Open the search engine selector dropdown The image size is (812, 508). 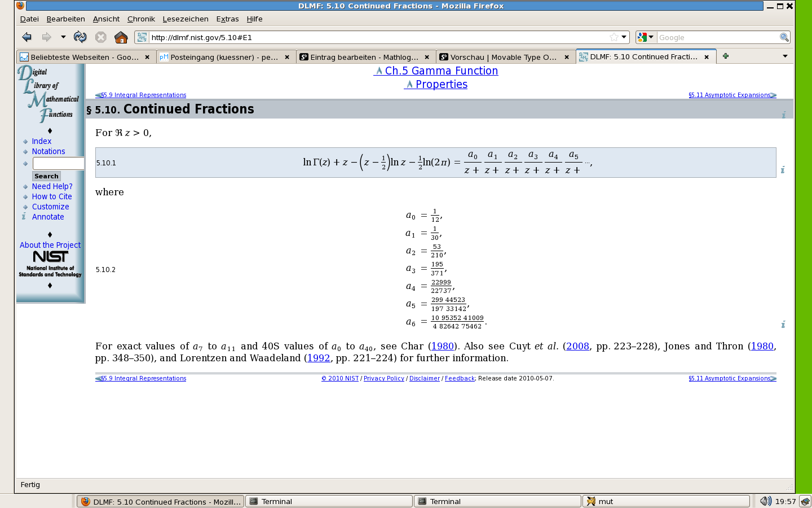click(x=646, y=37)
